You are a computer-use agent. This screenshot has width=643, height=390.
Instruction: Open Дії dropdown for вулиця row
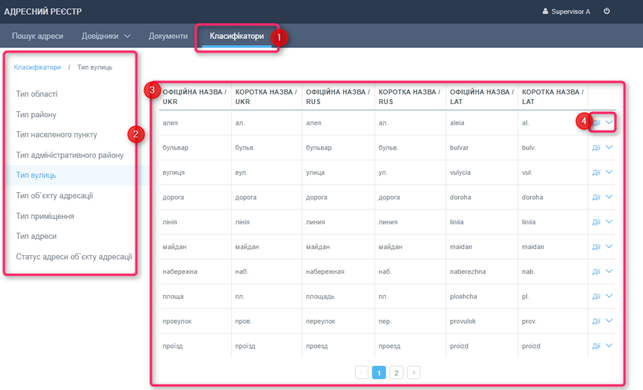(602, 172)
